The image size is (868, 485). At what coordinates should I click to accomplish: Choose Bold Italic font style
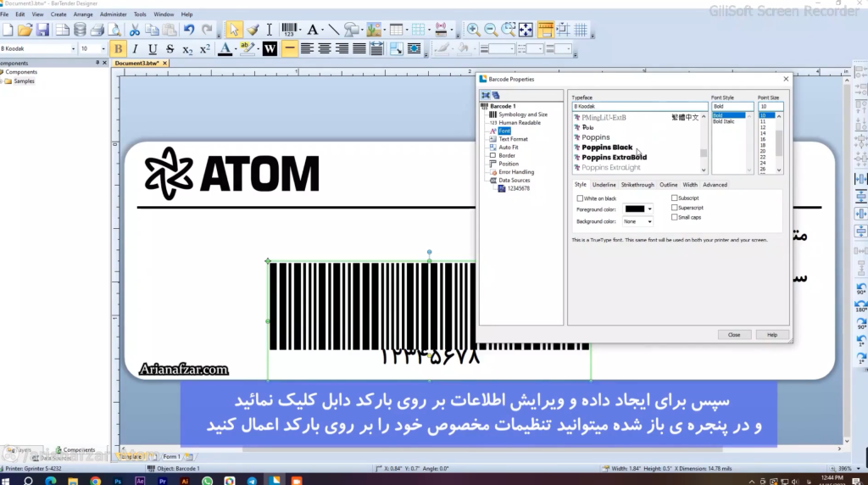point(724,121)
